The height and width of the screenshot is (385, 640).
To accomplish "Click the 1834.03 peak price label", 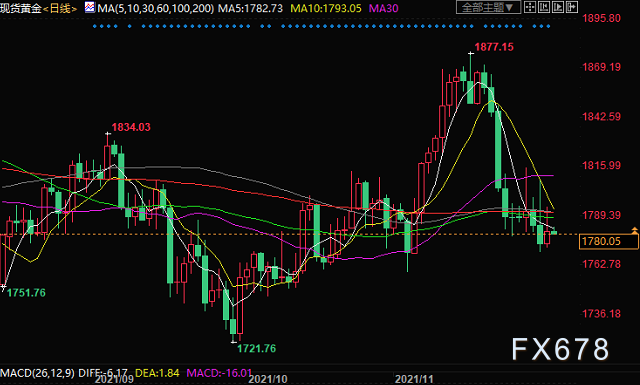I will point(131,127).
